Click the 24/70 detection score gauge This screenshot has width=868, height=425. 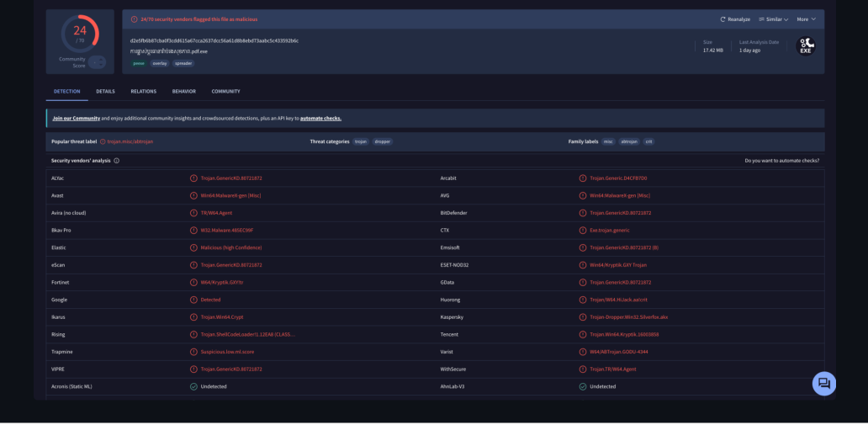tap(80, 34)
